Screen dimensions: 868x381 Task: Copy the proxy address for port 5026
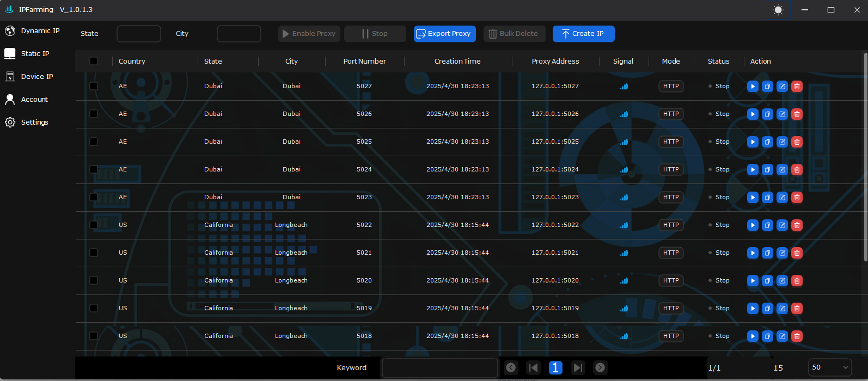coord(767,114)
